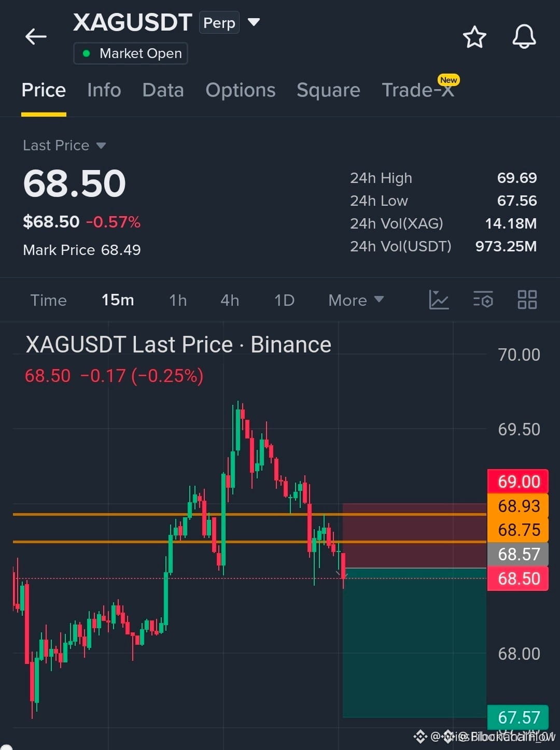Open chart settings list-gear icon
This screenshot has width=560, height=750.
tap(483, 300)
